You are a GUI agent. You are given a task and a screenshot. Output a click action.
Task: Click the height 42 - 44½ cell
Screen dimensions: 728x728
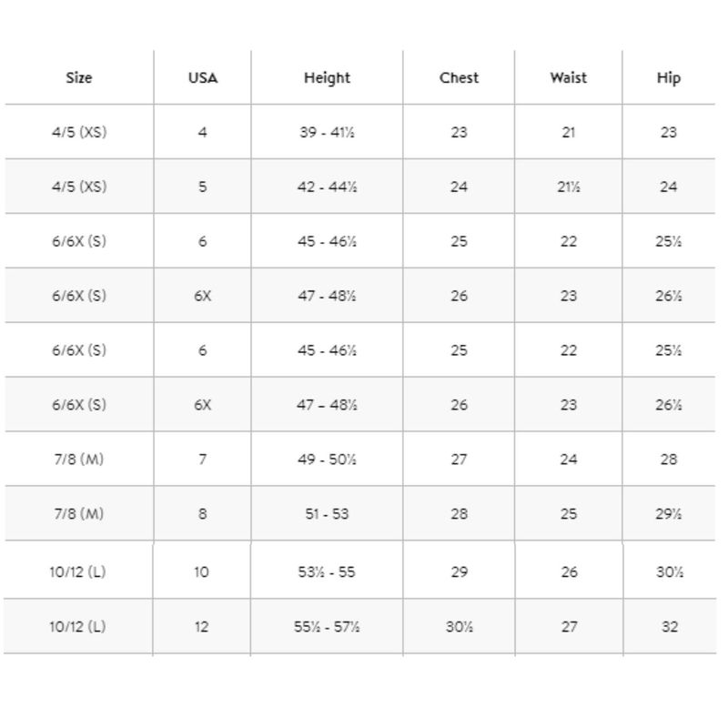coord(327,187)
